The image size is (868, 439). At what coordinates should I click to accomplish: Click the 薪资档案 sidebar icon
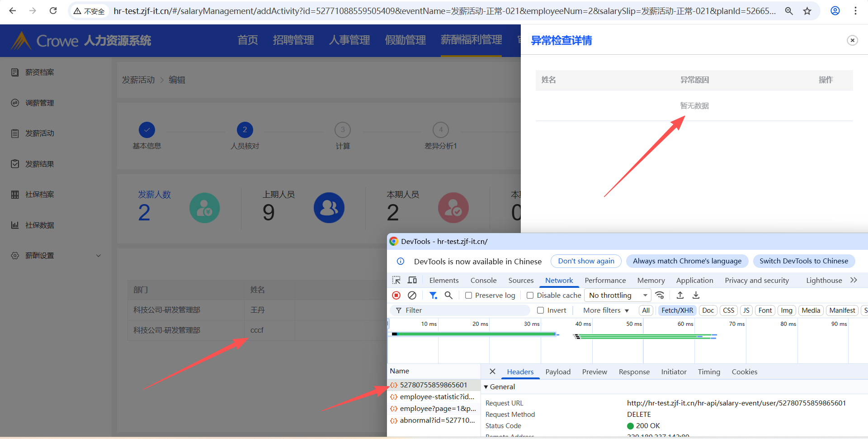pos(15,72)
